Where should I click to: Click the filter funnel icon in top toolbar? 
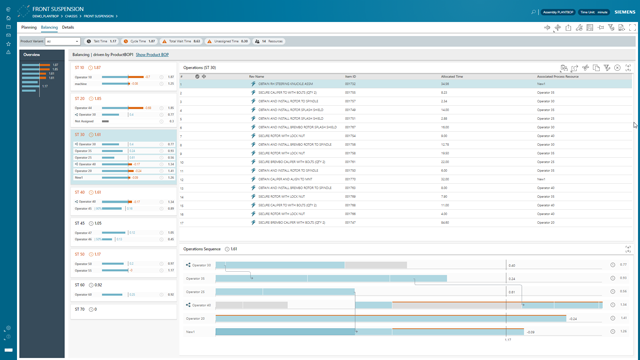coord(611,27)
